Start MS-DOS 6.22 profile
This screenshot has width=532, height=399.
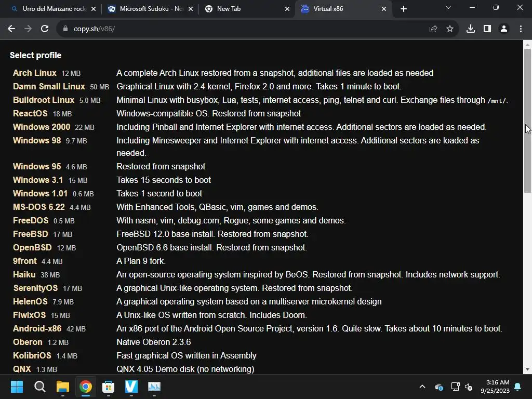click(38, 207)
